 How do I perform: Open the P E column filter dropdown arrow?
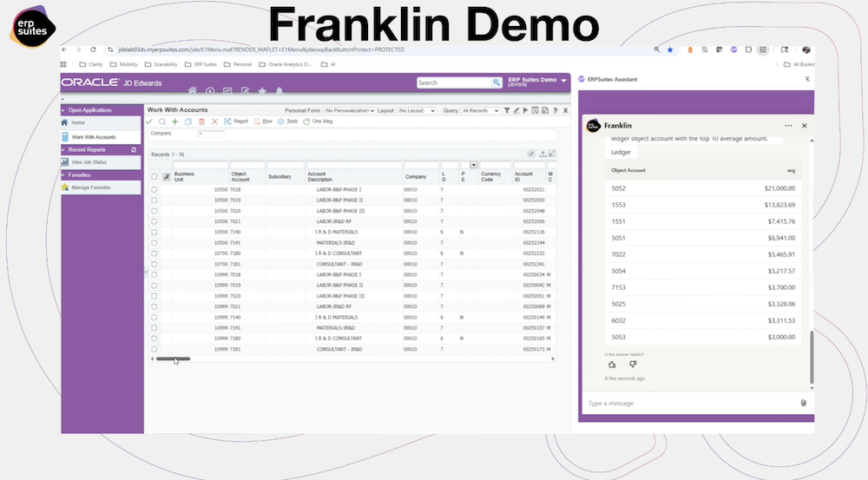coord(474,165)
